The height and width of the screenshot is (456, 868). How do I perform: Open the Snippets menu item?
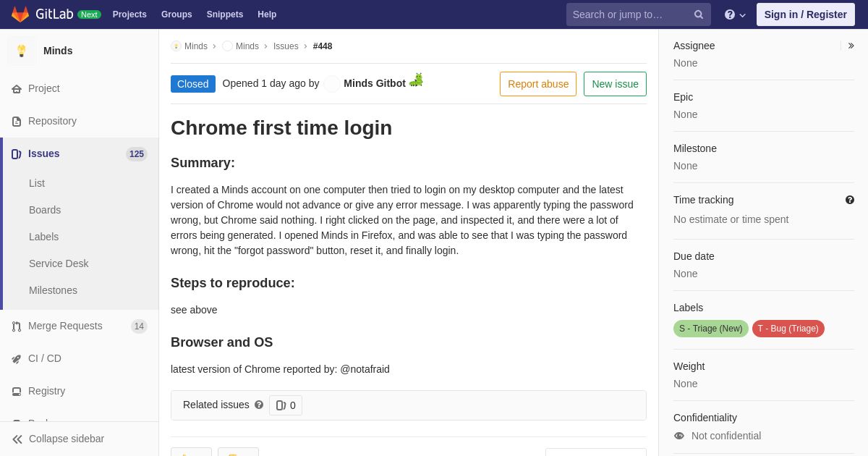point(225,14)
